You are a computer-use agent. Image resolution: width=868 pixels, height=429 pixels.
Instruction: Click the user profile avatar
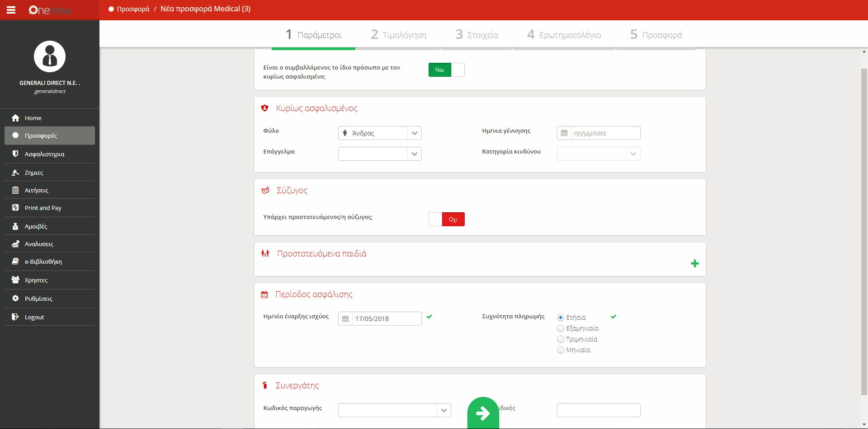[x=50, y=57]
